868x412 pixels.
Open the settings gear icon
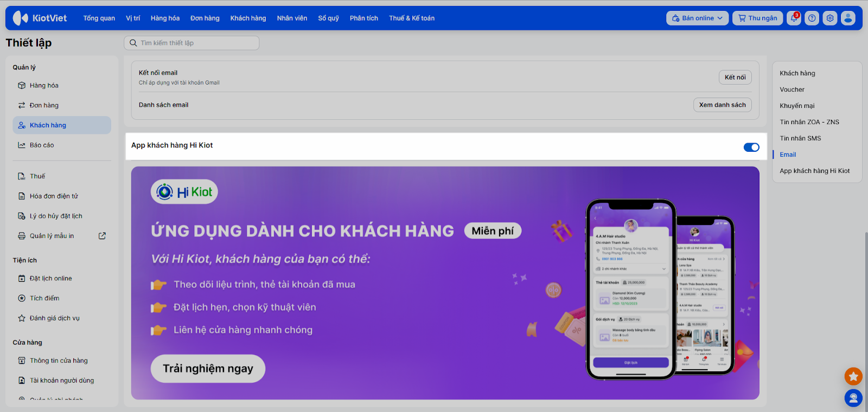(830, 18)
